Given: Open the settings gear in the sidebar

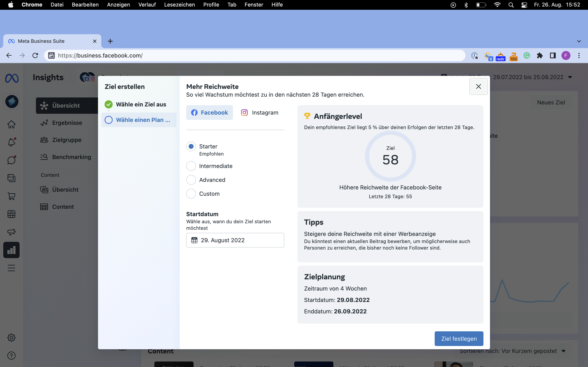Looking at the screenshot, I should [x=11, y=338].
